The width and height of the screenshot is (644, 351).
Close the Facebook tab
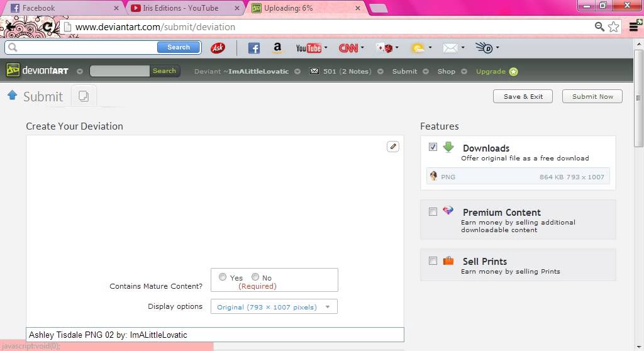click(x=116, y=8)
